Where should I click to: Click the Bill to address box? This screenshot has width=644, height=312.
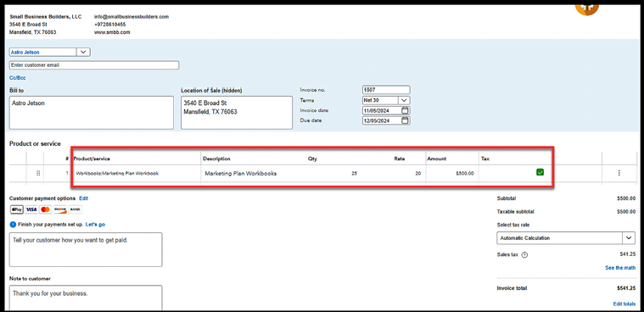[92, 113]
